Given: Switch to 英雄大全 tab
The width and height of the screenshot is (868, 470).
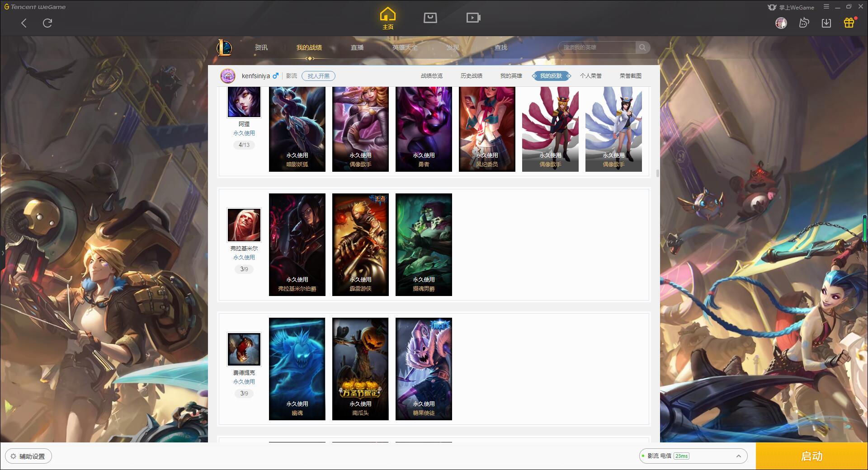Looking at the screenshot, I should (405, 47).
